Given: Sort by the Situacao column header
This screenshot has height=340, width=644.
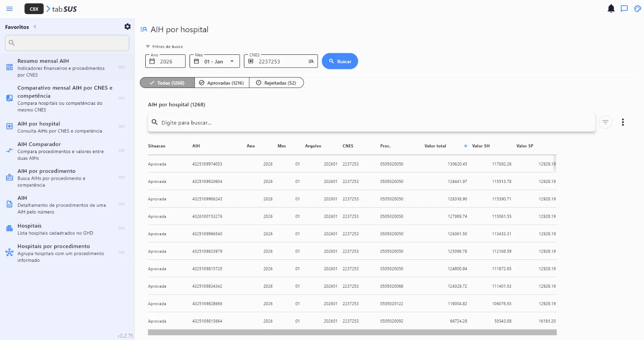Looking at the screenshot, I should point(157,146).
